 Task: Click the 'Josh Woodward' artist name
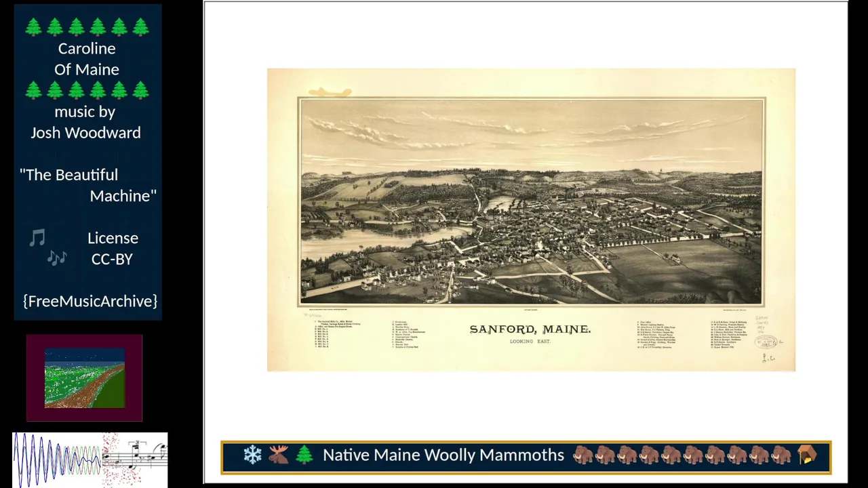pyautogui.click(x=85, y=133)
